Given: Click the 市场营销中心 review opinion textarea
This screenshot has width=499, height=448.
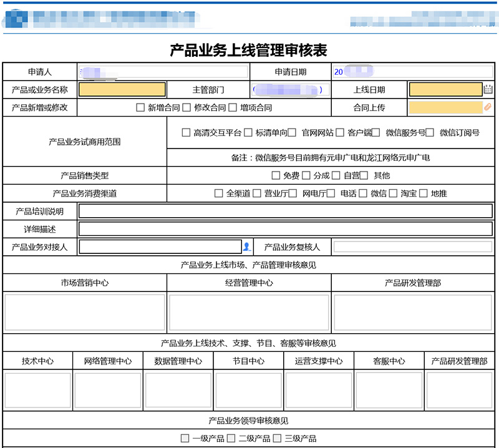Looking at the screenshot, I should point(85,312).
